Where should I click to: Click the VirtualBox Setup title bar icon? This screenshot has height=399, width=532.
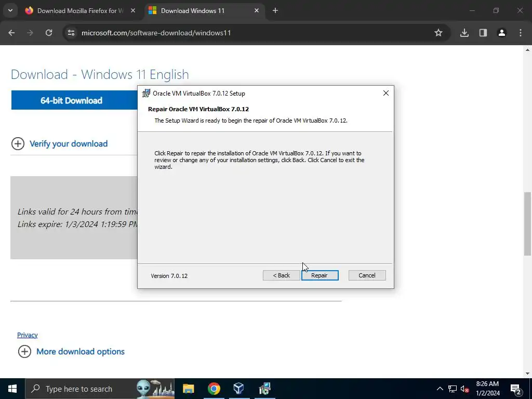coord(146,93)
